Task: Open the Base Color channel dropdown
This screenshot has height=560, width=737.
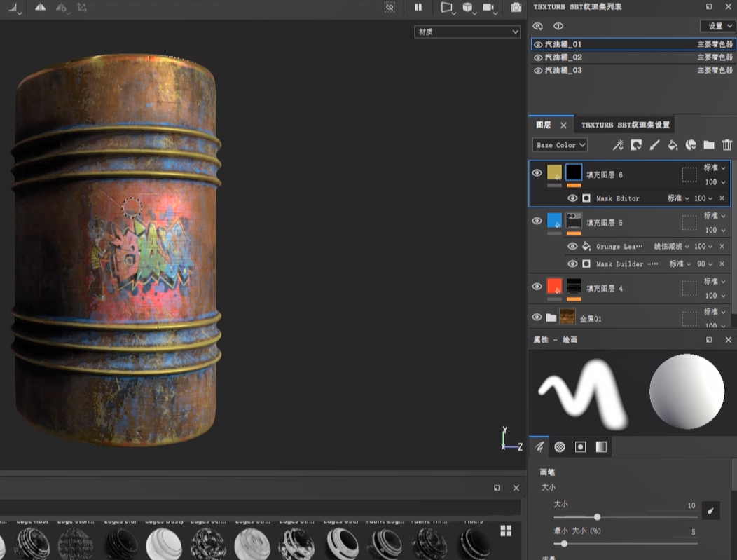Action: click(x=560, y=145)
